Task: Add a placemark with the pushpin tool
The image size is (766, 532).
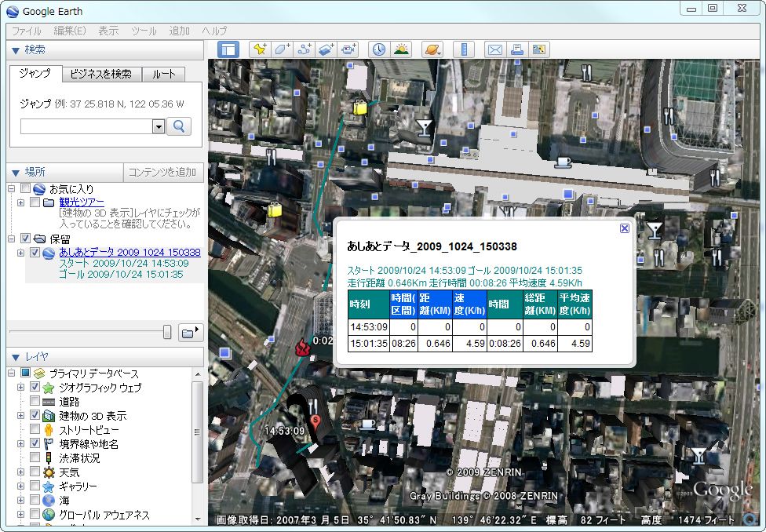Action: pos(260,49)
